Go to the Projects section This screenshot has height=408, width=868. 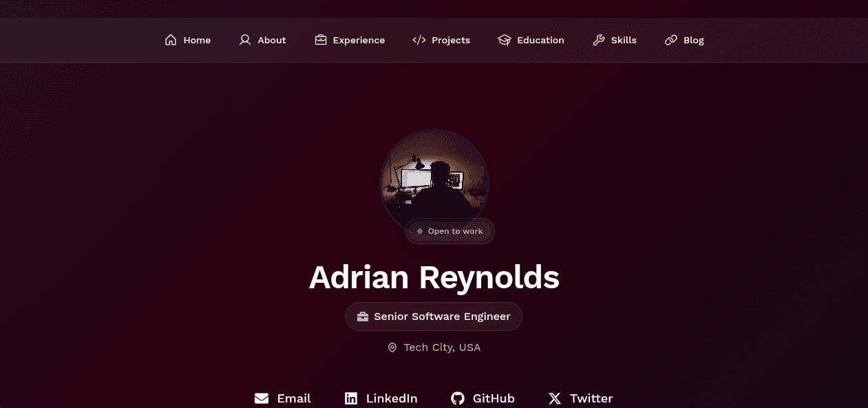[441, 40]
